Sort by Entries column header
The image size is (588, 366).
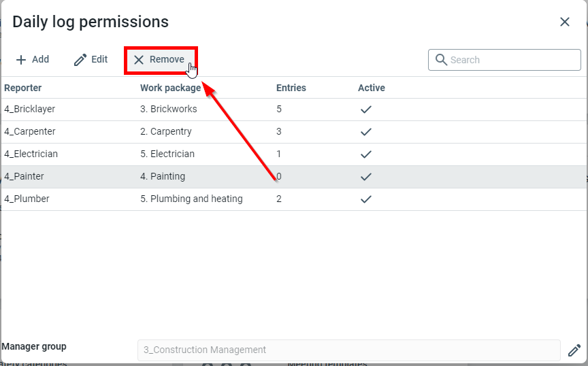pos(291,88)
